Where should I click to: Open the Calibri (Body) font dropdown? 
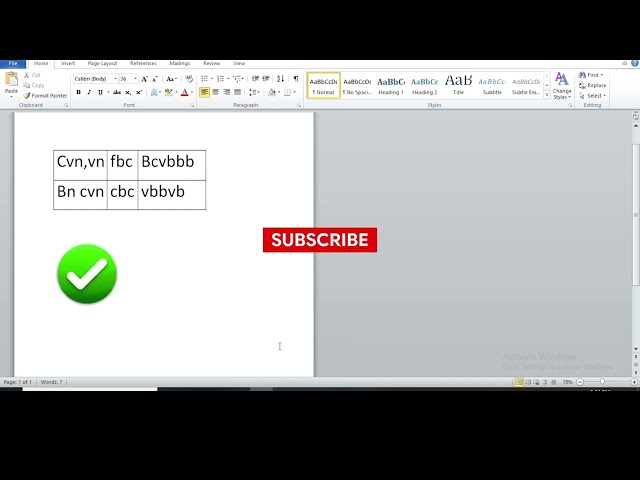(116, 79)
